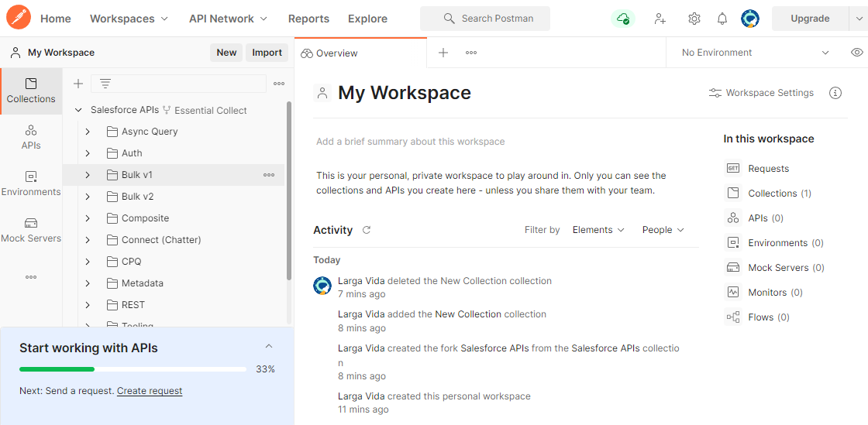The width and height of the screenshot is (868, 425).
Task: Open APIs in the sidebar
Action: pyautogui.click(x=31, y=137)
